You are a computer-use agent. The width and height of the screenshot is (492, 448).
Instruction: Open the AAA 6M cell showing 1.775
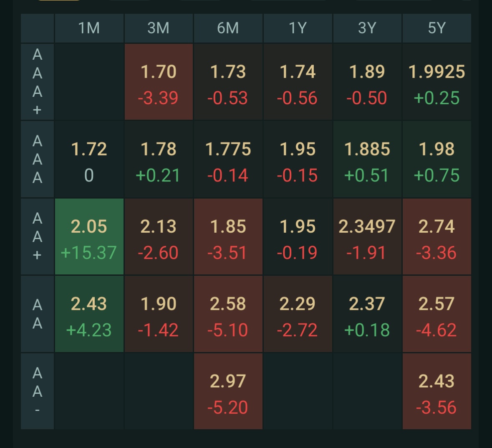(228, 159)
